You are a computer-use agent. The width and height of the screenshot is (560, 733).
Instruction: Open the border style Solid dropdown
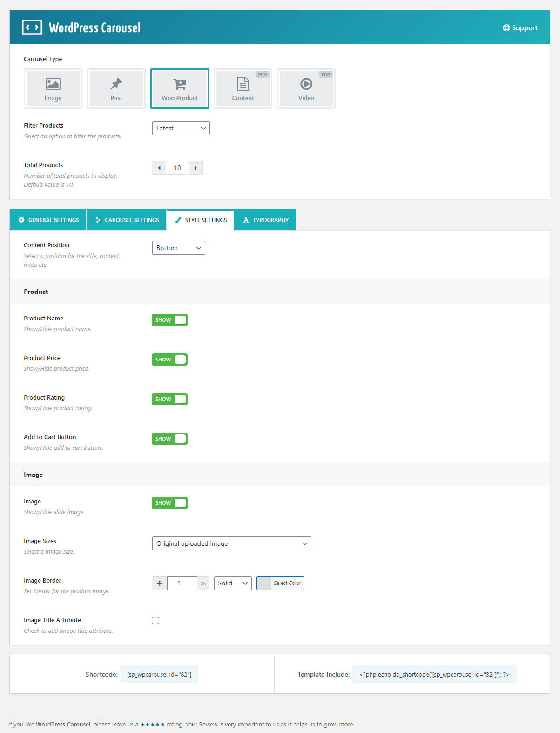233,583
